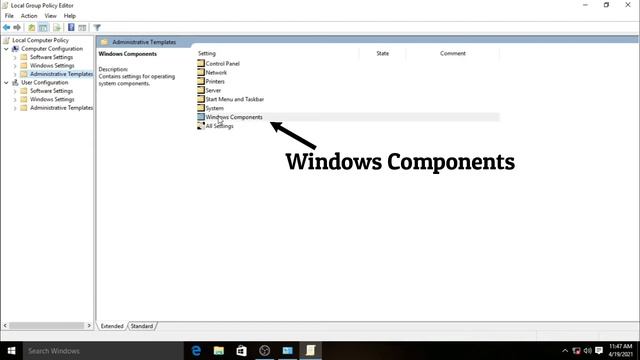The width and height of the screenshot is (640, 360).
Task: Select the Windows Components list row
Action: pyautogui.click(x=348, y=117)
